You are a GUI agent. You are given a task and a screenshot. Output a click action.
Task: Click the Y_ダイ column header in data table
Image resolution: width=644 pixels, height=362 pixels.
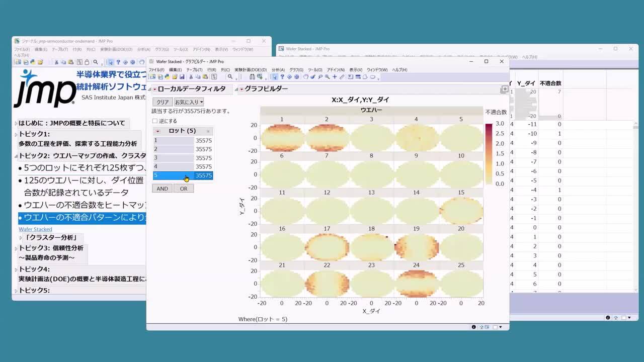[x=526, y=83]
